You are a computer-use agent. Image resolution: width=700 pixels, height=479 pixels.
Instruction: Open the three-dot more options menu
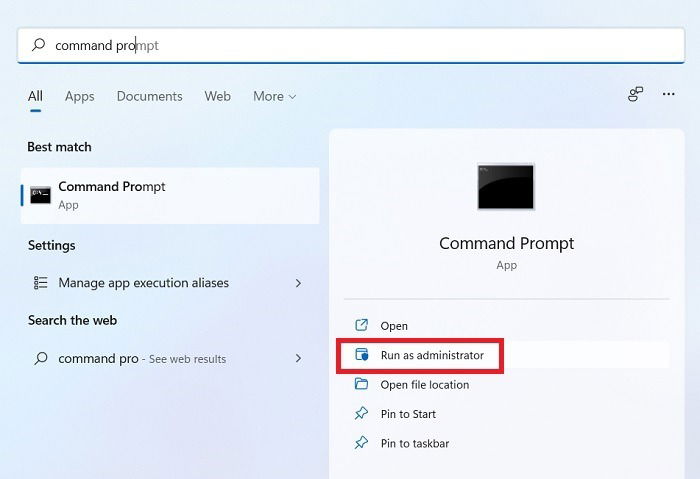668,94
